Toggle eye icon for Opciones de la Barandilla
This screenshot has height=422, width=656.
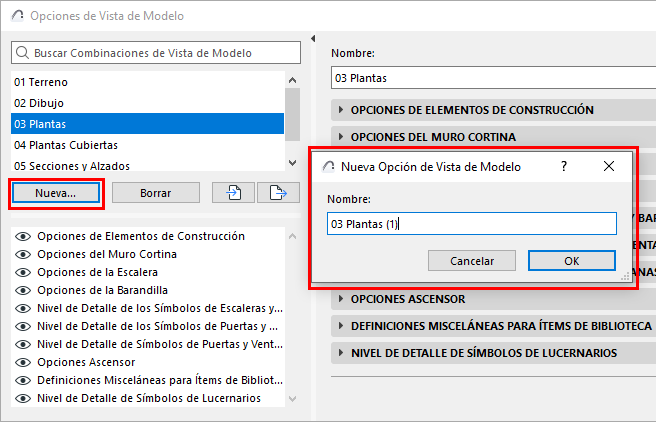(22, 290)
